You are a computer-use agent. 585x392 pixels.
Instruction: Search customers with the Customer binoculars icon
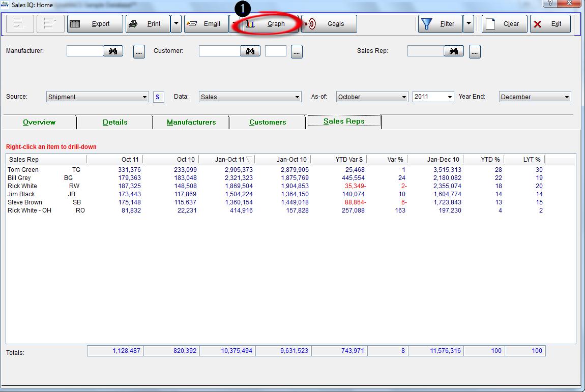click(250, 51)
